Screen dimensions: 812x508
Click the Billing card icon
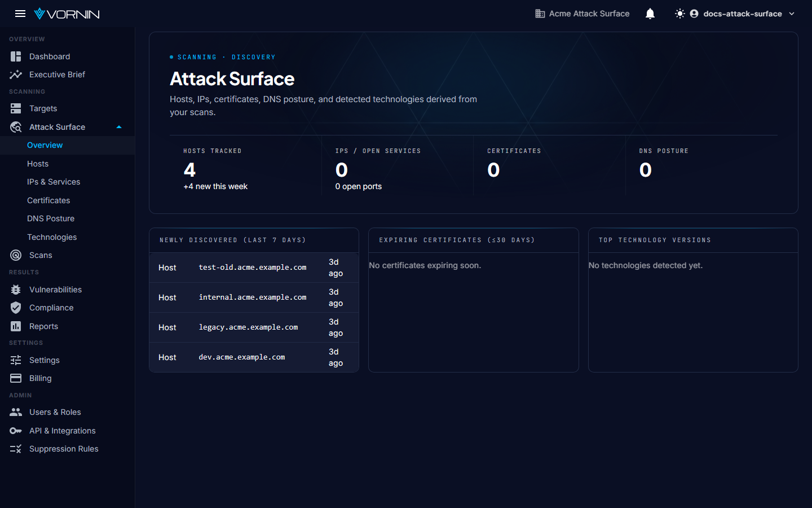[16, 378]
